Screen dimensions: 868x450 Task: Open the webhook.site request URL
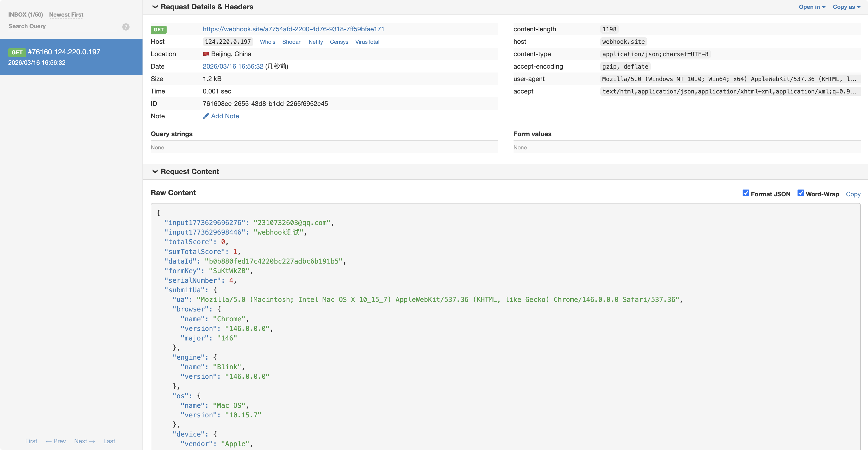(294, 29)
